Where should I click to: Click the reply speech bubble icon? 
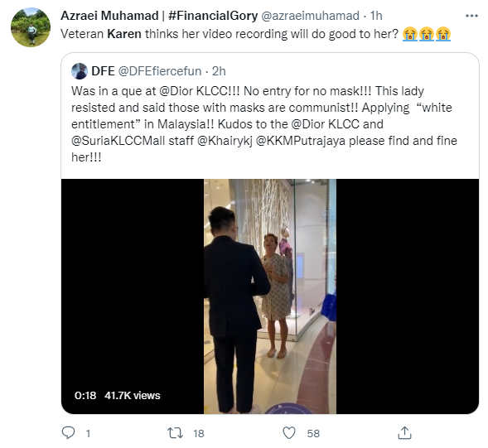[68, 433]
